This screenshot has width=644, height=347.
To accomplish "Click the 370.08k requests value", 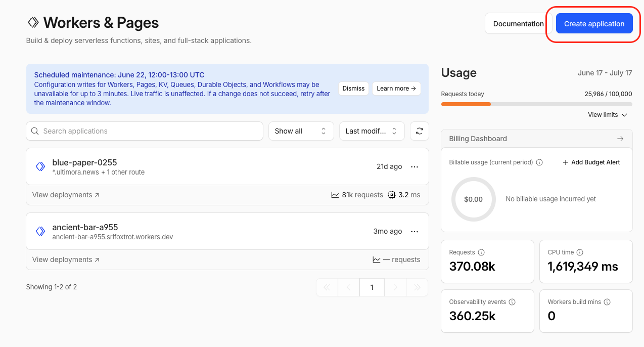I will [x=472, y=267].
